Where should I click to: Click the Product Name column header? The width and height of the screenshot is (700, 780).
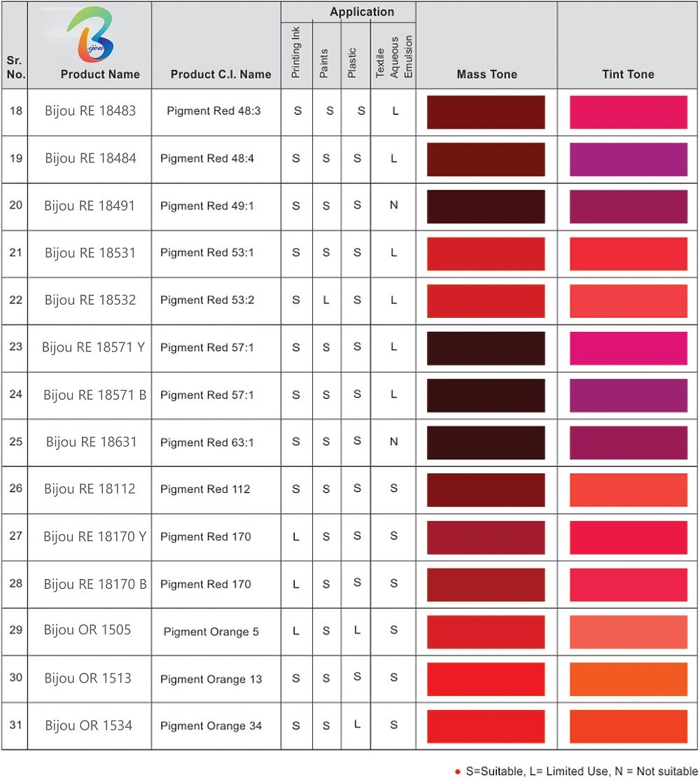pos(100,74)
